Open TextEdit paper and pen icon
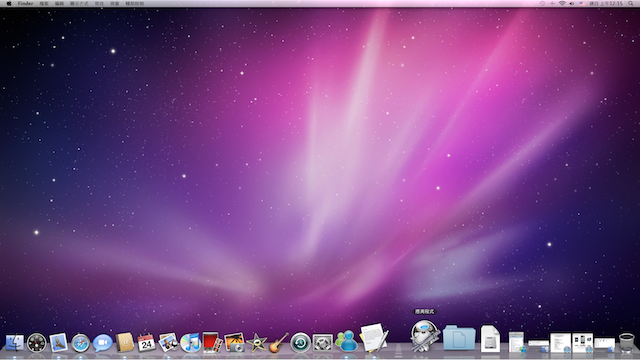This screenshot has height=360, width=640. [373, 338]
